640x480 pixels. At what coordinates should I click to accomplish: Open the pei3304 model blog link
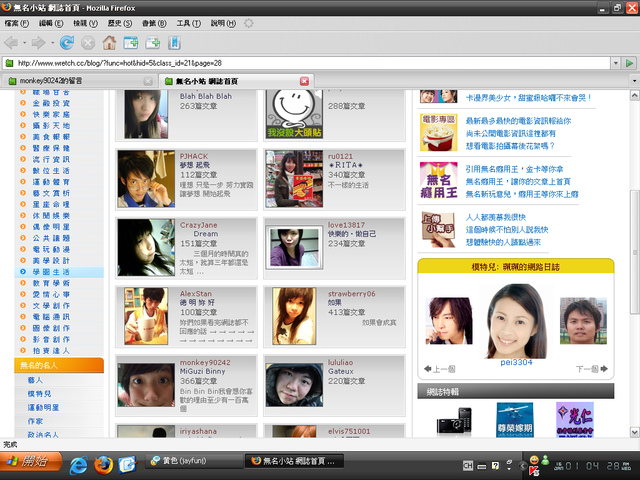click(516, 362)
